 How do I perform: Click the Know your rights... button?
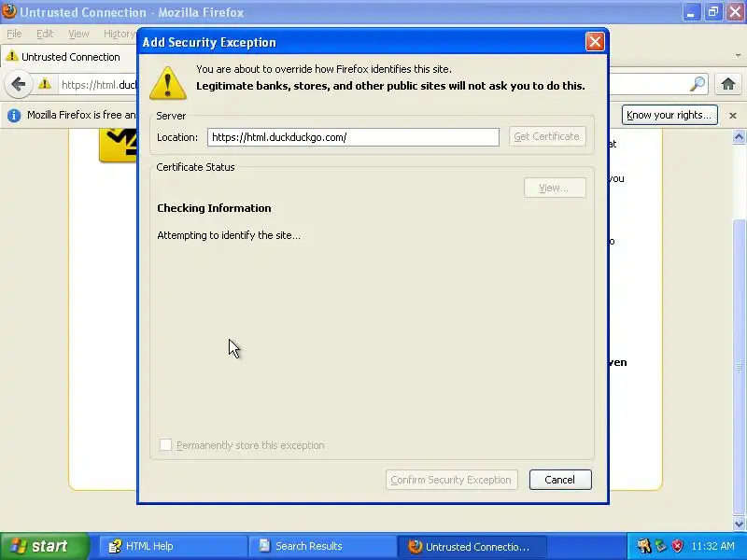(669, 115)
